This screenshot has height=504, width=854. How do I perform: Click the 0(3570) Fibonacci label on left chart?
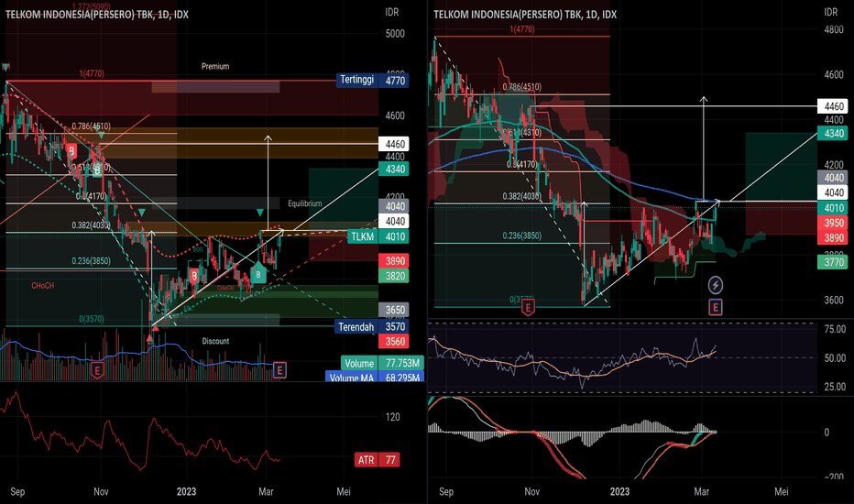point(92,319)
